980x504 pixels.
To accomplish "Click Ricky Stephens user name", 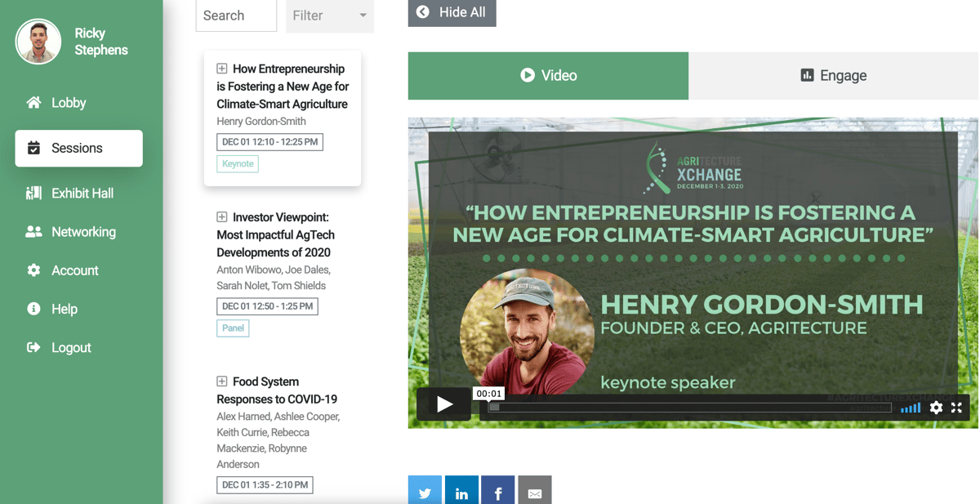I will pos(101,42).
